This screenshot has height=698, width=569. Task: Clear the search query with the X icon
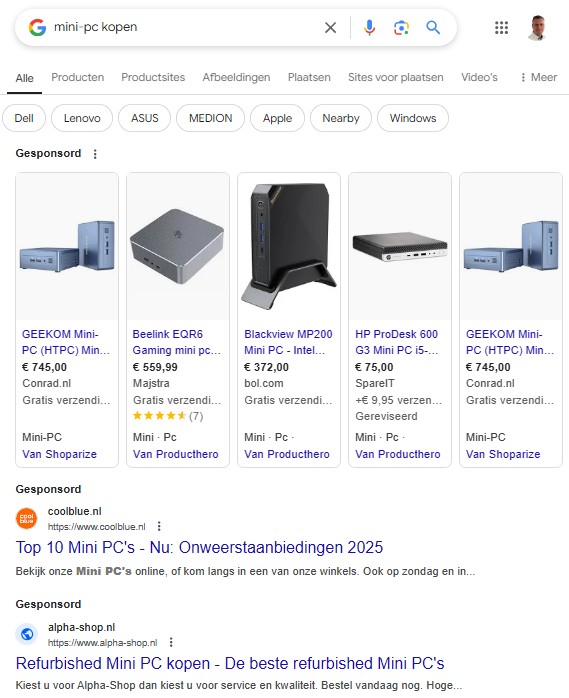(x=330, y=28)
